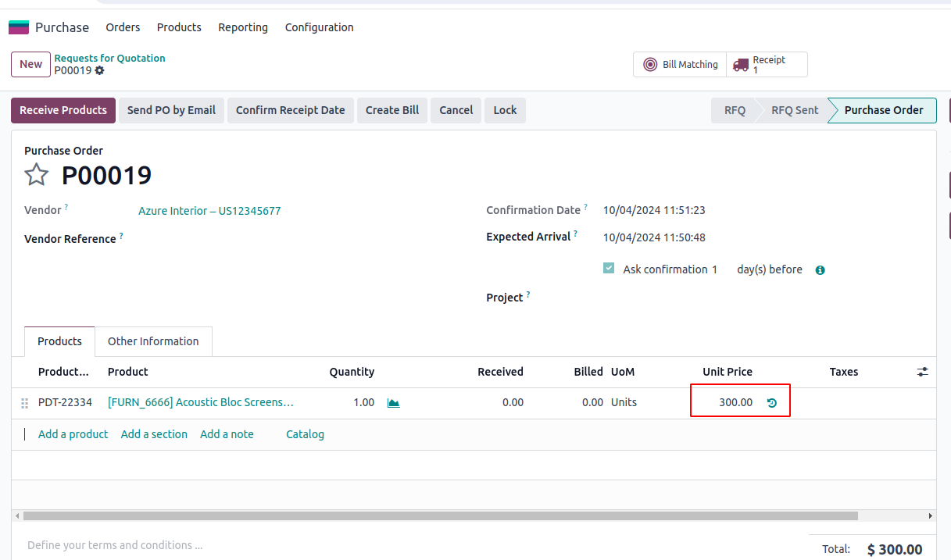
Task: Click the Received column header
Action: [x=500, y=372]
